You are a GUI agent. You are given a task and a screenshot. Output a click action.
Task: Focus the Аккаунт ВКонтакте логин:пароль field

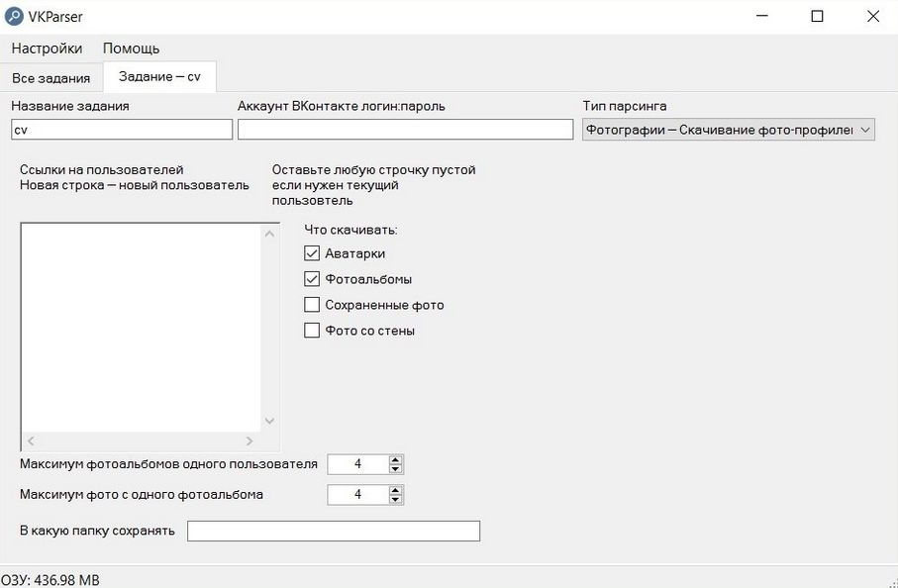405,130
